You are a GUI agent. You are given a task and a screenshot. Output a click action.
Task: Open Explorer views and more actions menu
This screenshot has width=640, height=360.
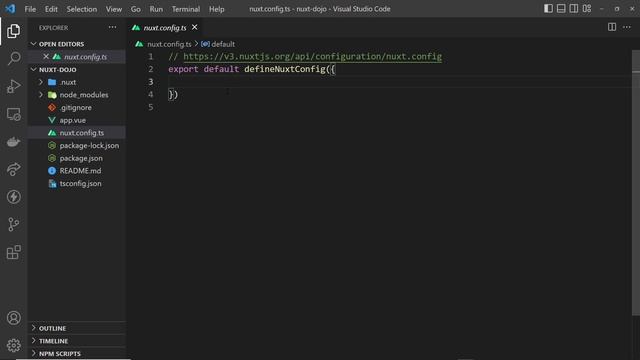tap(112, 27)
